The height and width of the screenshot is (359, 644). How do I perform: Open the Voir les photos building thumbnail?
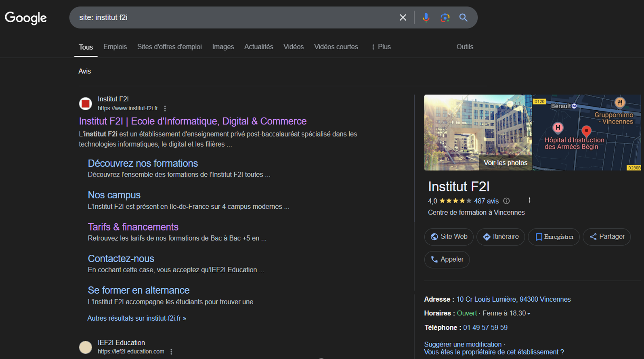(478, 132)
